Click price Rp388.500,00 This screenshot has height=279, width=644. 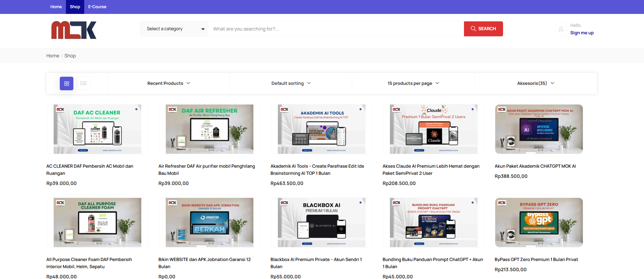point(511,176)
